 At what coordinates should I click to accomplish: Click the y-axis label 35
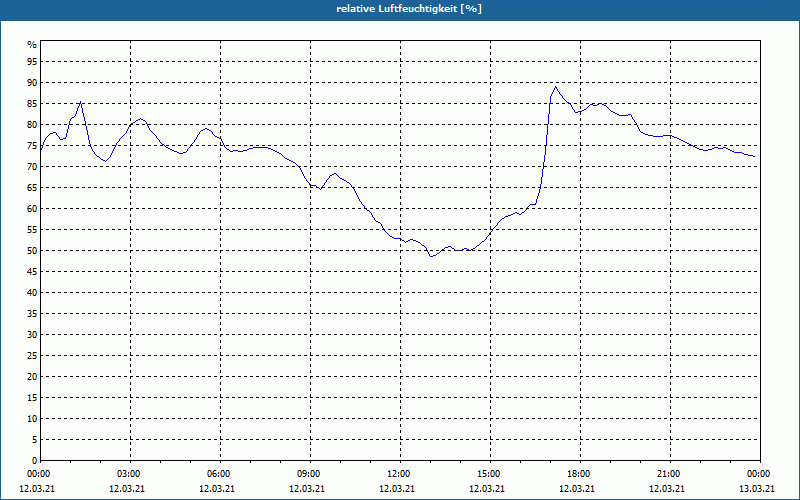coord(32,314)
